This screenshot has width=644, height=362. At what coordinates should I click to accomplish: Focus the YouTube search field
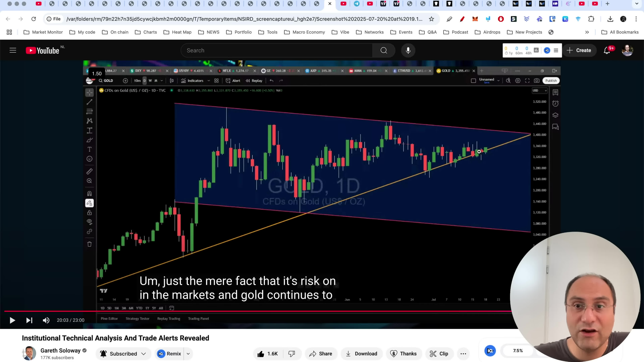click(275, 50)
